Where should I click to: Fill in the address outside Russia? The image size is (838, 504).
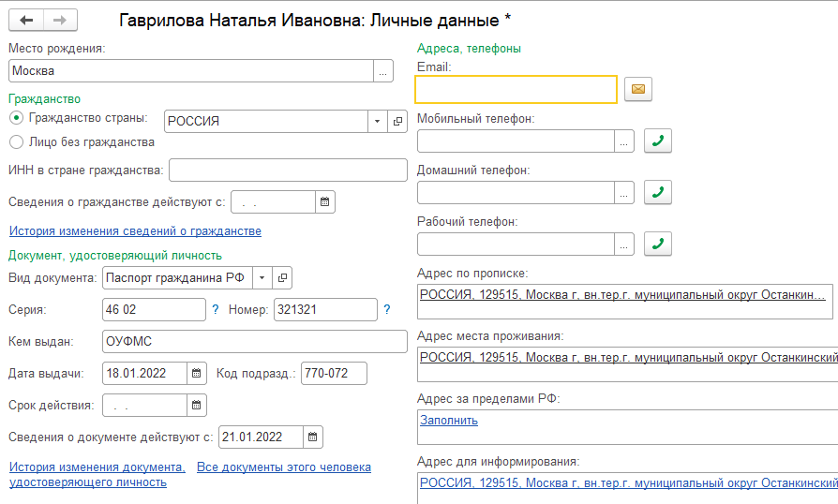click(448, 420)
